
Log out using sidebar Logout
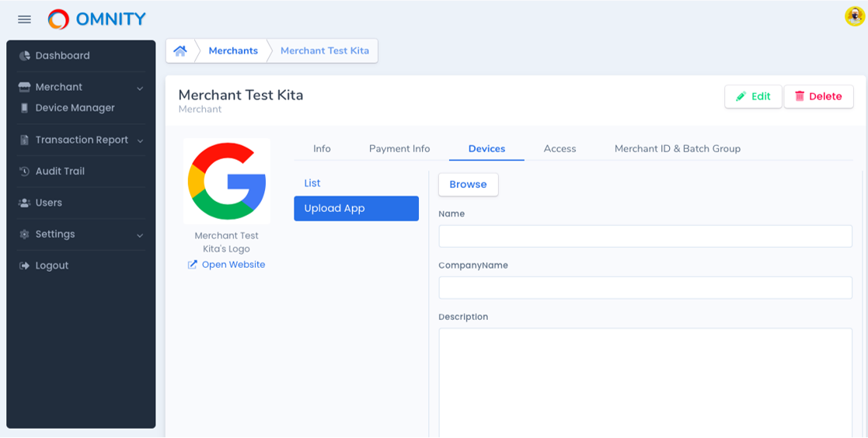51,266
